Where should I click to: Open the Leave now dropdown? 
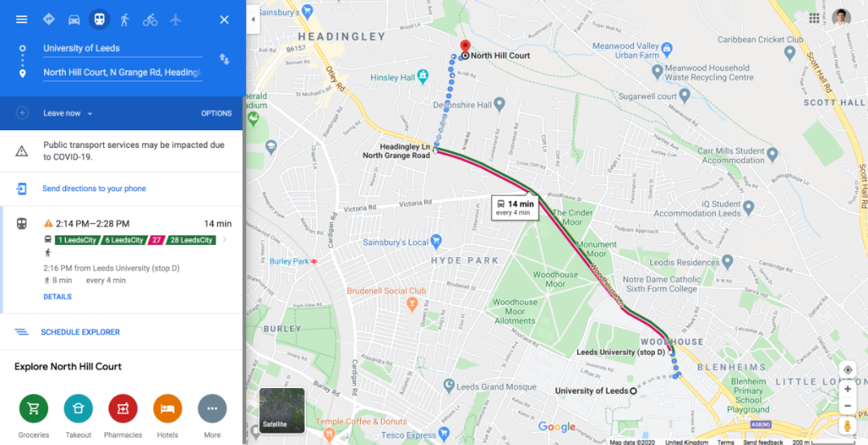68,113
